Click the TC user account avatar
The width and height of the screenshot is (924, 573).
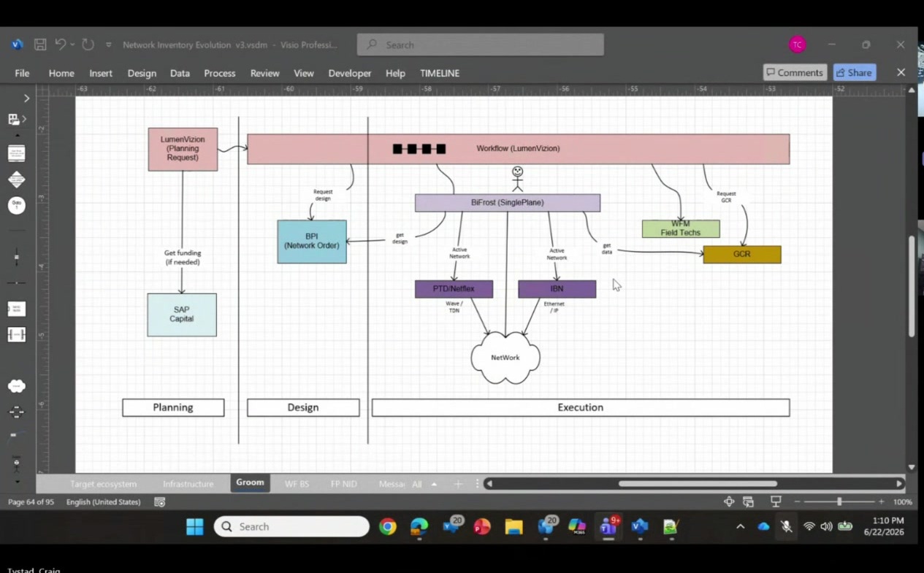(797, 45)
